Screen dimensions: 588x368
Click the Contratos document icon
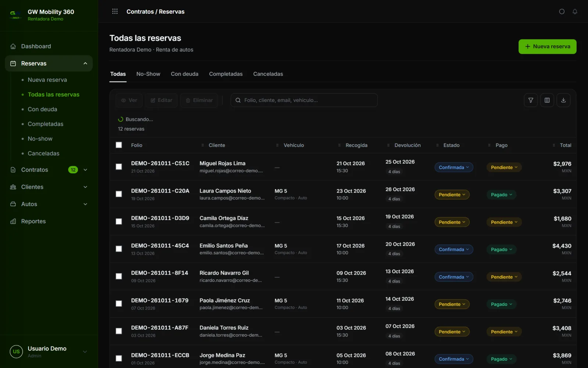tap(13, 170)
